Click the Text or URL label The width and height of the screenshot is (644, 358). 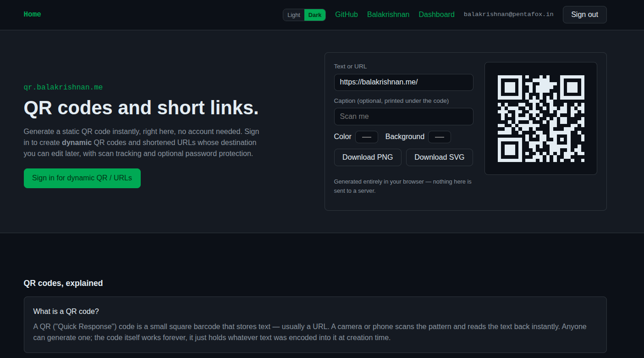350,67
